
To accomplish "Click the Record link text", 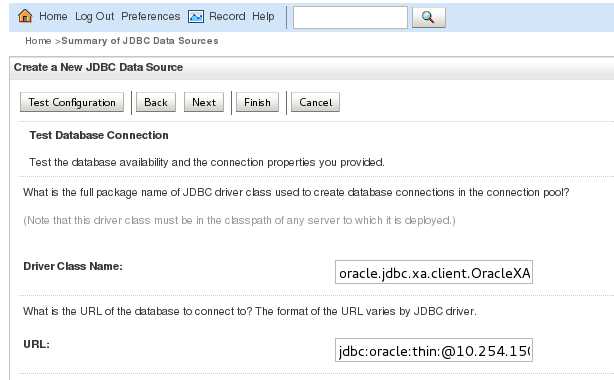I will coord(227,16).
